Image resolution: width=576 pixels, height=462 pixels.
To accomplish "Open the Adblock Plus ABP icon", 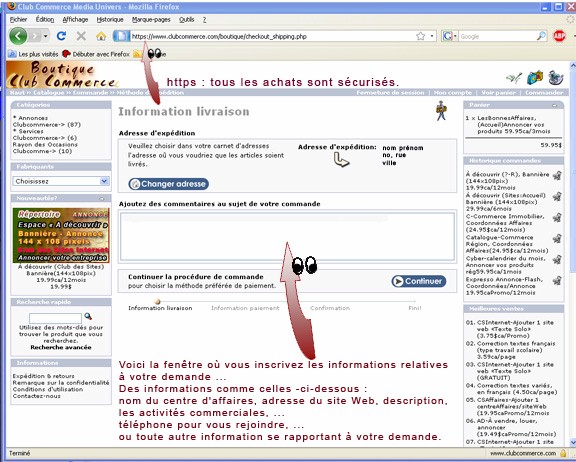I will click(559, 36).
